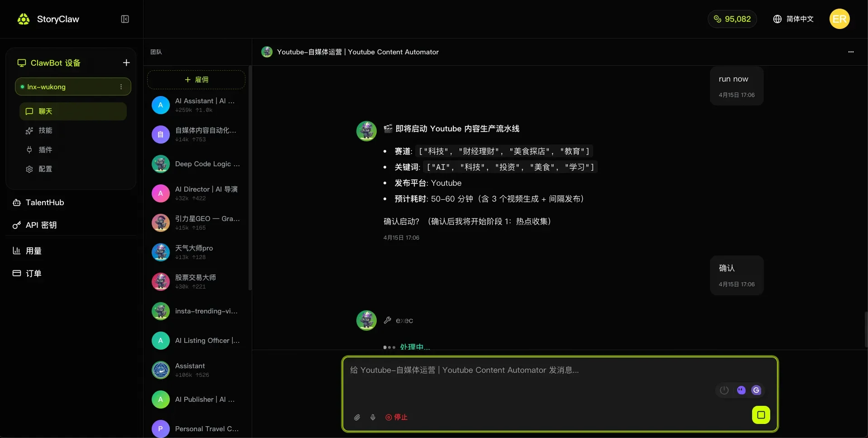Click the exec tool call entry
Image resolution: width=868 pixels, height=438 pixels.
click(x=398, y=321)
